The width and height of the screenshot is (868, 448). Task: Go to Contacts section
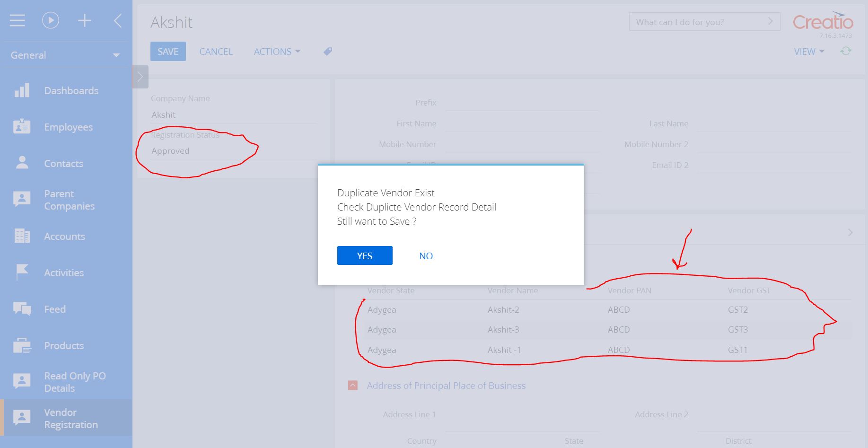[x=63, y=163]
